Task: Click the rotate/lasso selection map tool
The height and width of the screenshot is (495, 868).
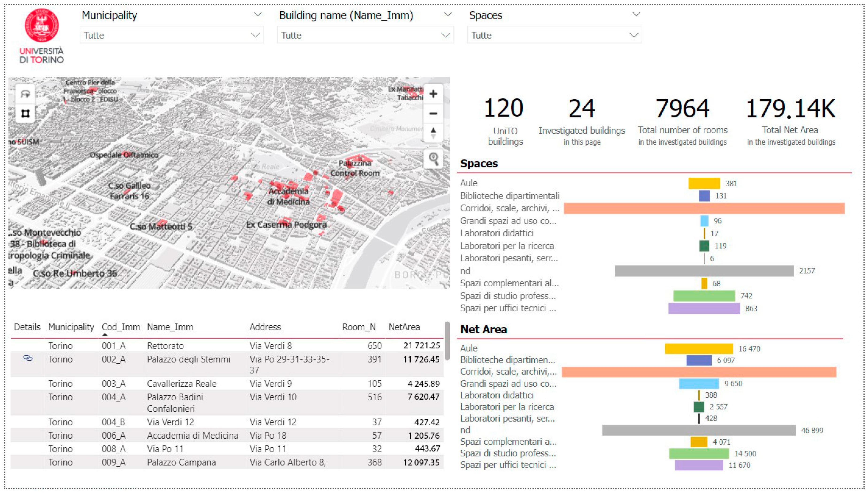Action: tap(25, 94)
